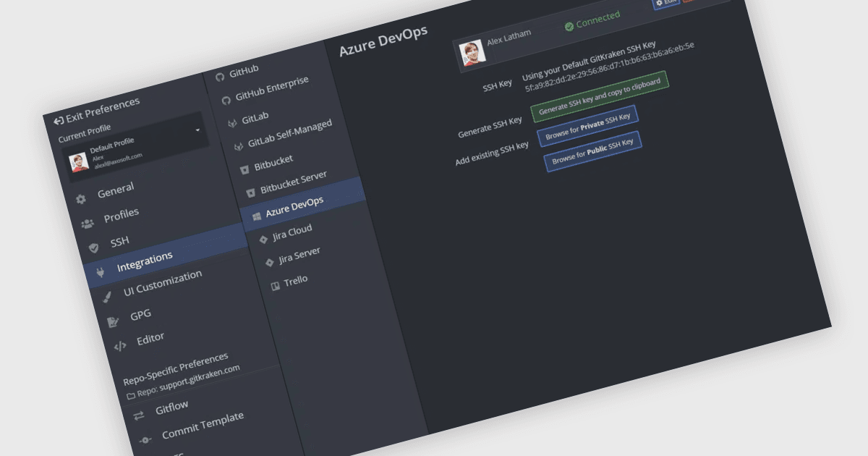This screenshot has height=456, width=868.
Task: Click the Trello board icon
Action: tap(275, 286)
